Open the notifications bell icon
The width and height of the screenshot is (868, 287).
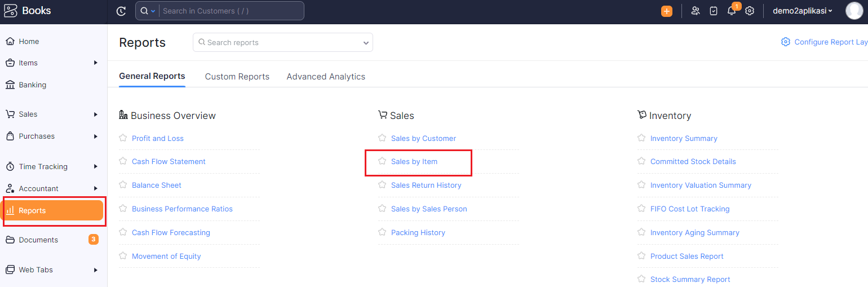pyautogui.click(x=732, y=11)
